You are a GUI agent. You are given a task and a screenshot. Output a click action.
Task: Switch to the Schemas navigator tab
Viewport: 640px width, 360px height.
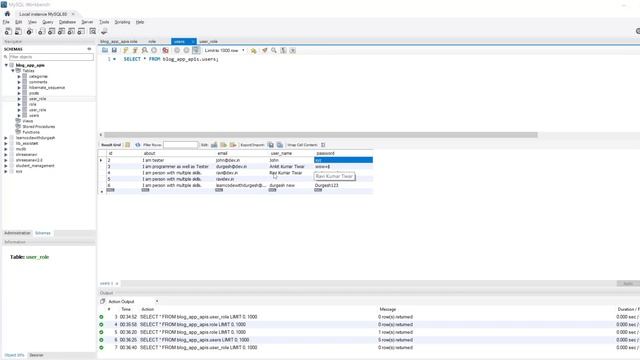click(x=43, y=233)
